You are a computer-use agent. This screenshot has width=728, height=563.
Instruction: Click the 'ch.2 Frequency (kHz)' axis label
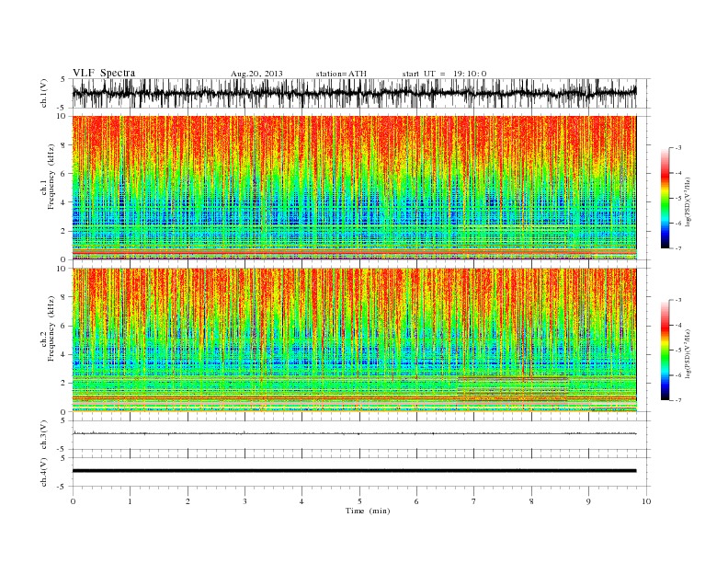[x=49, y=329]
